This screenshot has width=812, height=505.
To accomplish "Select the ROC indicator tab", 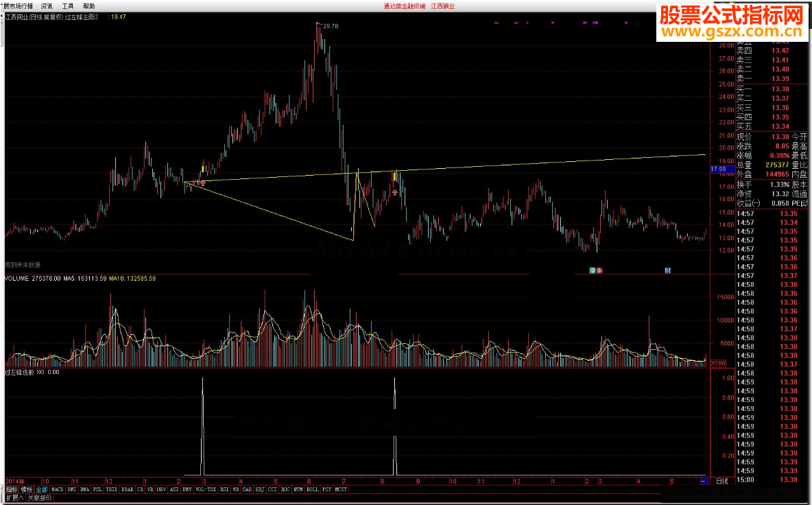I will [285, 489].
